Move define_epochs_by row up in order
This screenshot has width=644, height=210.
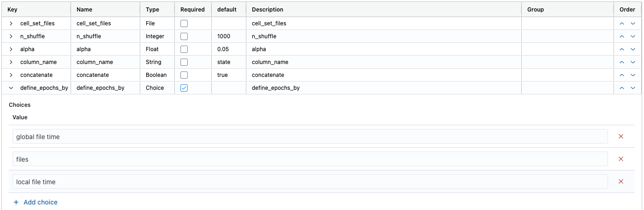tap(621, 88)
